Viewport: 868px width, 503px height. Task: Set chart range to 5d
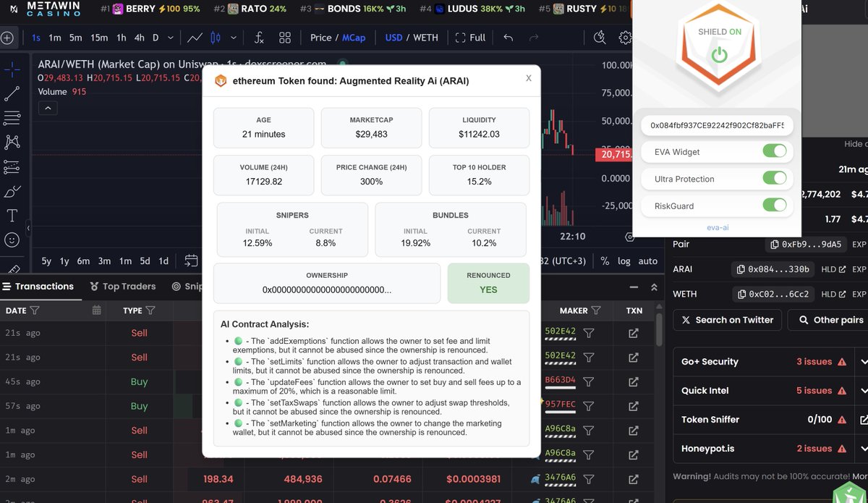(144, 261)
